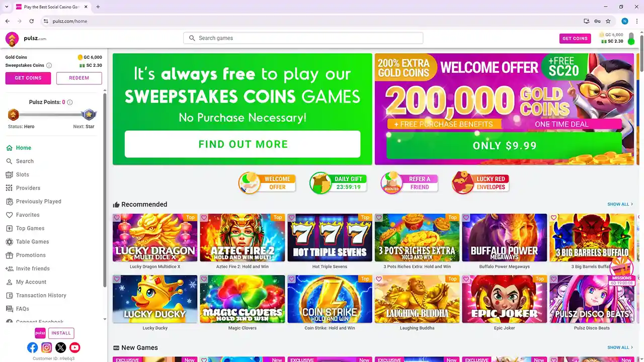Favorite the Lucky Dragon Multidice X game
Image resolution: width=644 pixels, height=362 pixels.
pyautogui.click(x=117, y=218)
